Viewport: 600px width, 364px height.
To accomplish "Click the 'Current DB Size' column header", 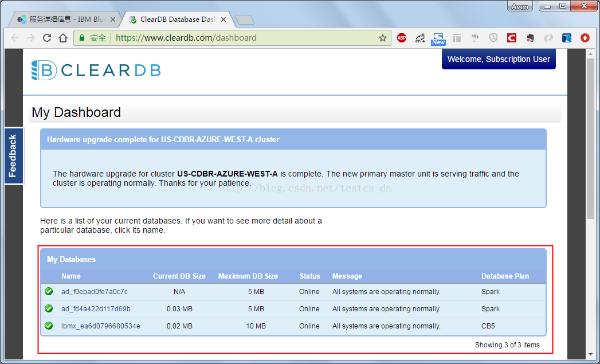I will tap(179, 276).
